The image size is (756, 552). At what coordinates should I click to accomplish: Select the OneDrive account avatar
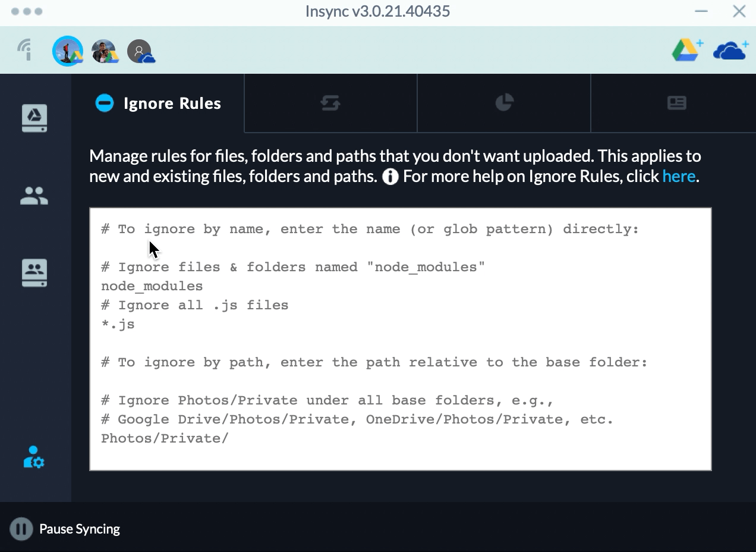click(141, 51)
